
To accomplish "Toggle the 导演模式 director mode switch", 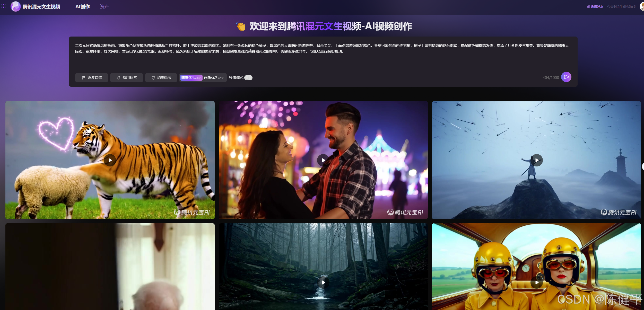I will (x=248, y=78).
